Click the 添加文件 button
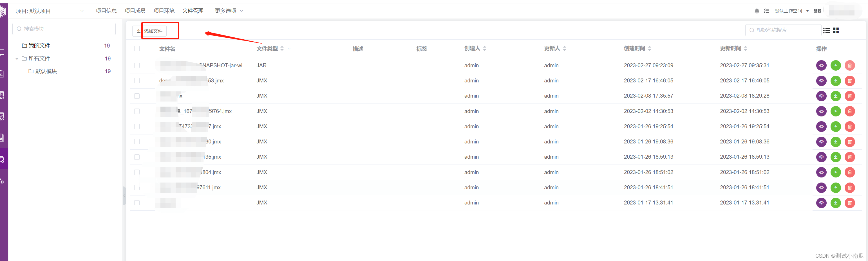 pyautogui.click(x=153, y=31)
